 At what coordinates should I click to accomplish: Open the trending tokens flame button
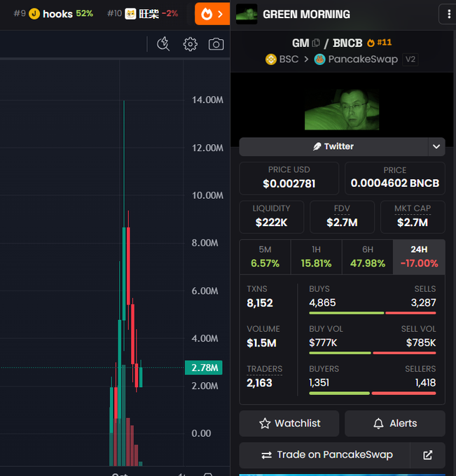coord(212,14)
